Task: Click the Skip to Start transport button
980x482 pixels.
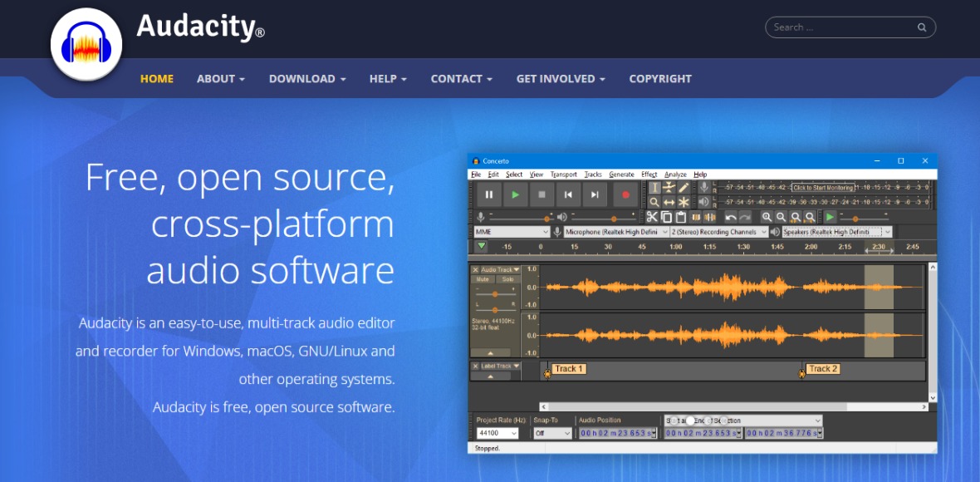Action: [x=568, y=194]
